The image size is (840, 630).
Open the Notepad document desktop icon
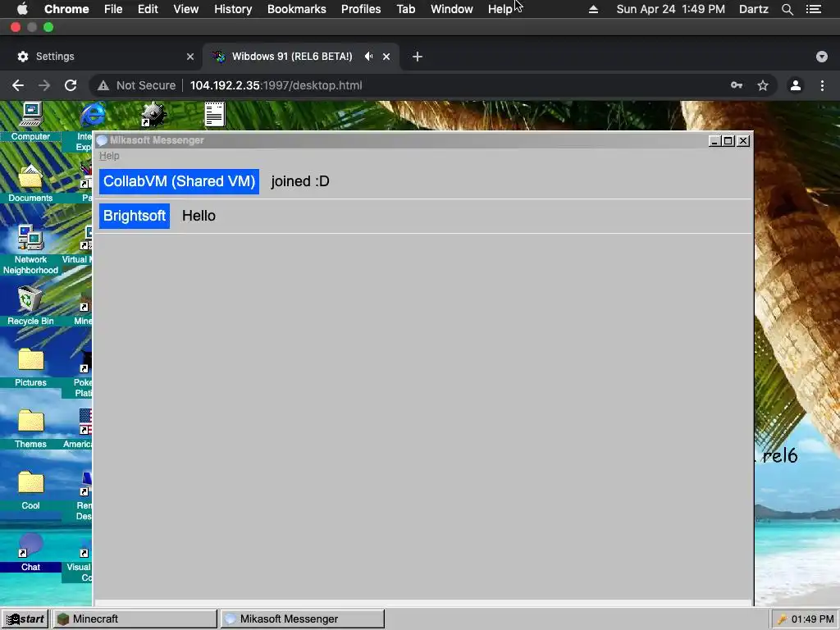tap(215, 114)
